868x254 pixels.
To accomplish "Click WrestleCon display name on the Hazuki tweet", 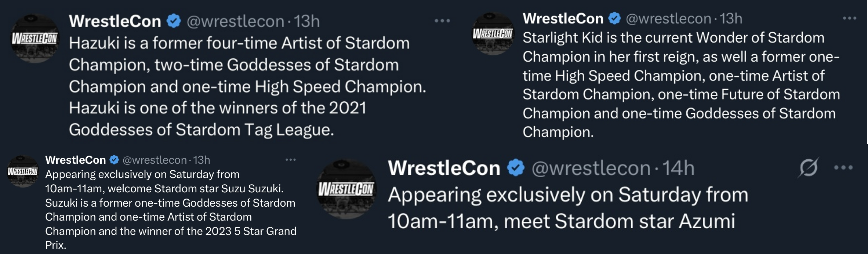I will coord(115,21).
